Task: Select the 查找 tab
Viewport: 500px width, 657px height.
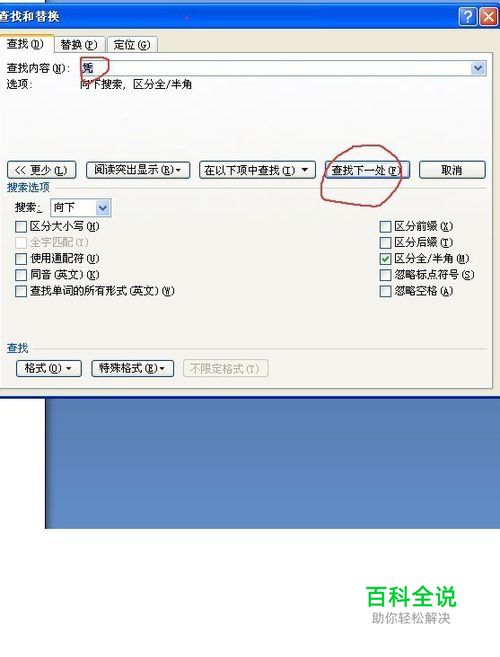Action: (25, 44)
